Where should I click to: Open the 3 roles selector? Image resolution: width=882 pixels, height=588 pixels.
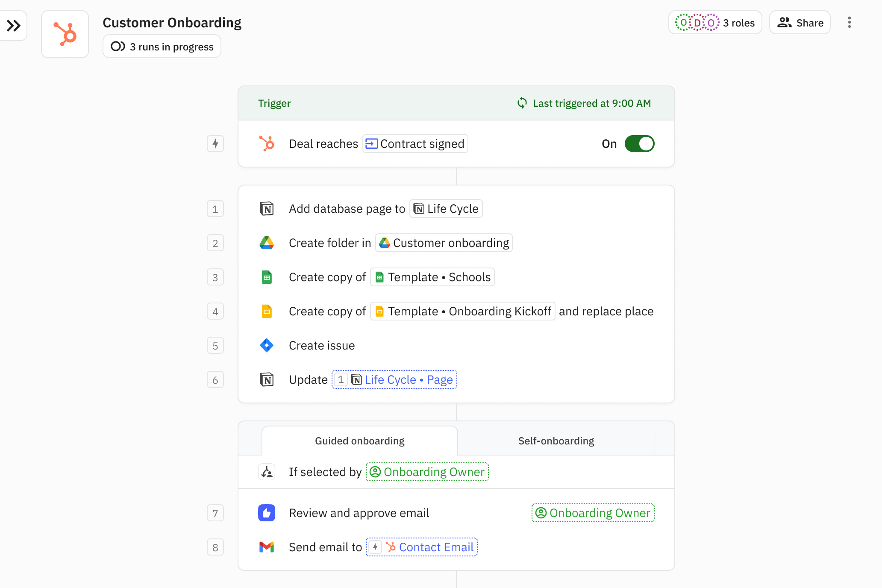(x=715, y=23)
